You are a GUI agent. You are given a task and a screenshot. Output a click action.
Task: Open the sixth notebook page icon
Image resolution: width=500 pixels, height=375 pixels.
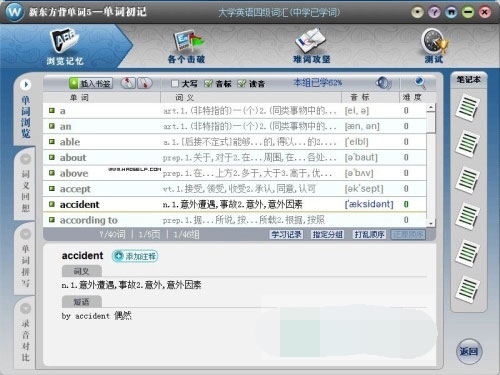point(468,289)
